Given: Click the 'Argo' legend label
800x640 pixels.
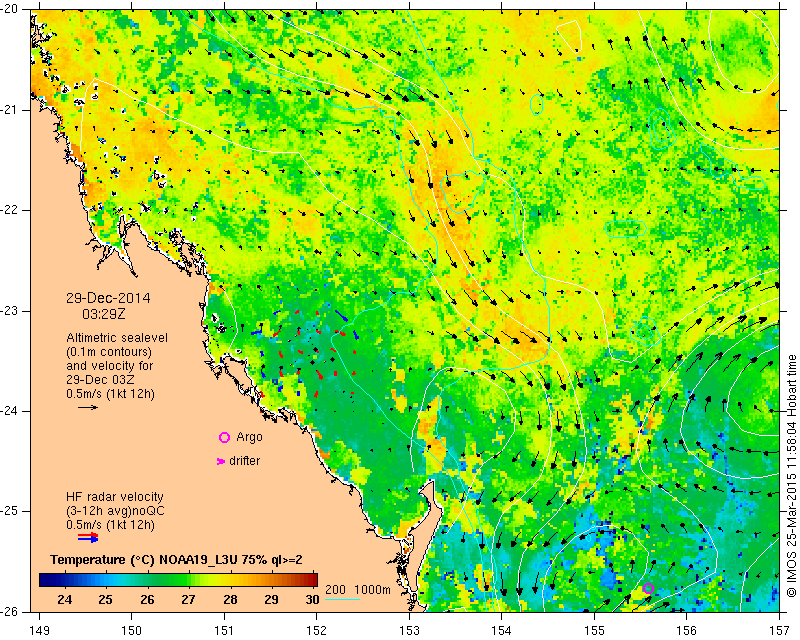Looking at the screenshot, I should pyautogui.click(x=249, y=437).
